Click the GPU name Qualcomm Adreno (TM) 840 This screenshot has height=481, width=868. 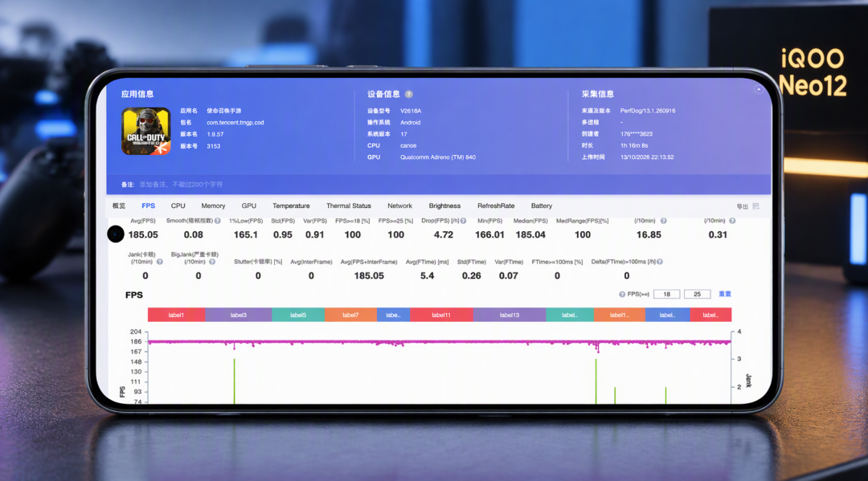pyautogui.click(x=438, y=157)
